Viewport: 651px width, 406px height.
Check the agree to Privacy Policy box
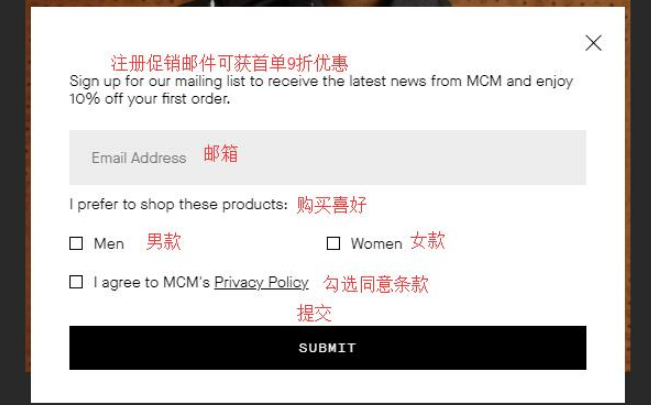coord(76,282)
